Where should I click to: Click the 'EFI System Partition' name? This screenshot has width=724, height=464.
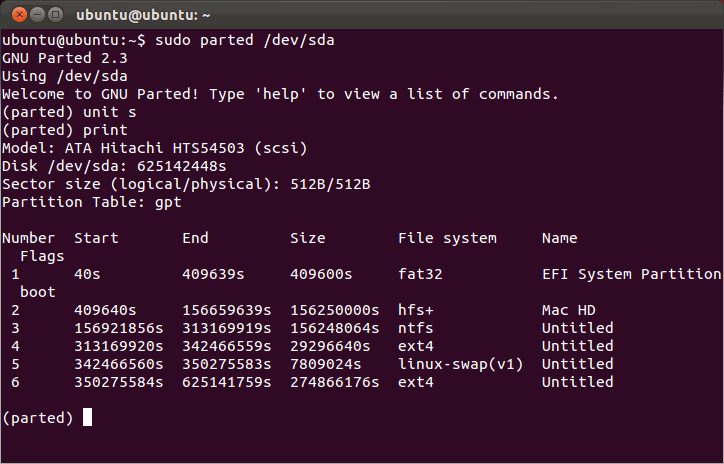point(632,274)
